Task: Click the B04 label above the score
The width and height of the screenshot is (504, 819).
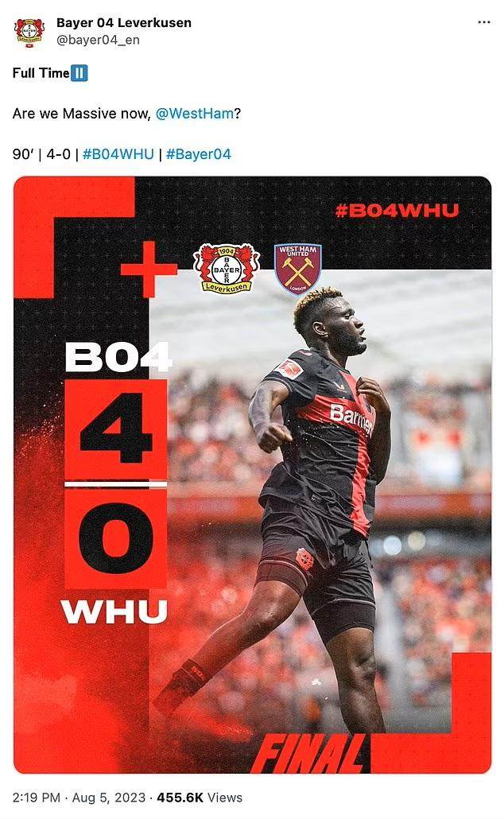Action: (118, 357)
